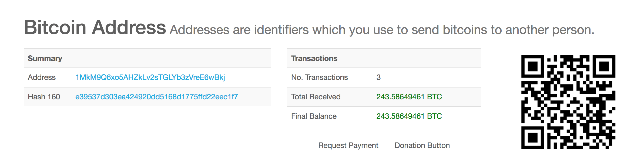Screen dimensions: 644x162
Task: Click the Total Received row label
Action: coord(316,97)
